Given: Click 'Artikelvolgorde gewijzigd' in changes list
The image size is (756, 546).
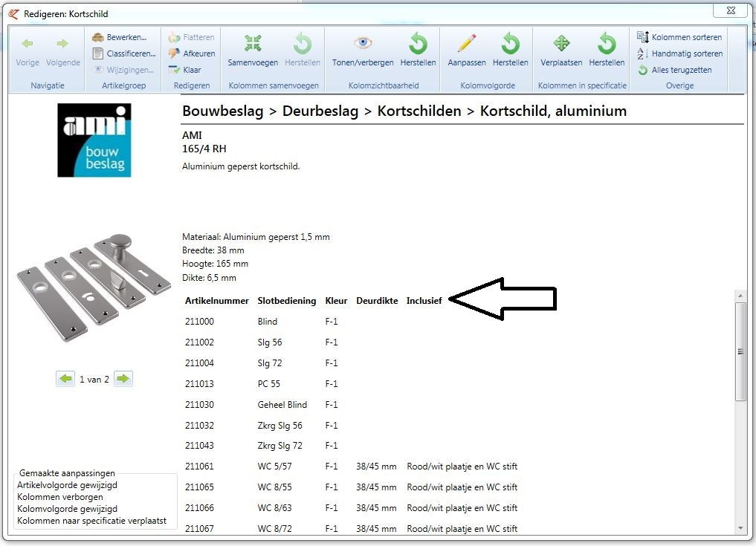Looking at the screenshot, I should pyautogui.click(x=67, y=485).
